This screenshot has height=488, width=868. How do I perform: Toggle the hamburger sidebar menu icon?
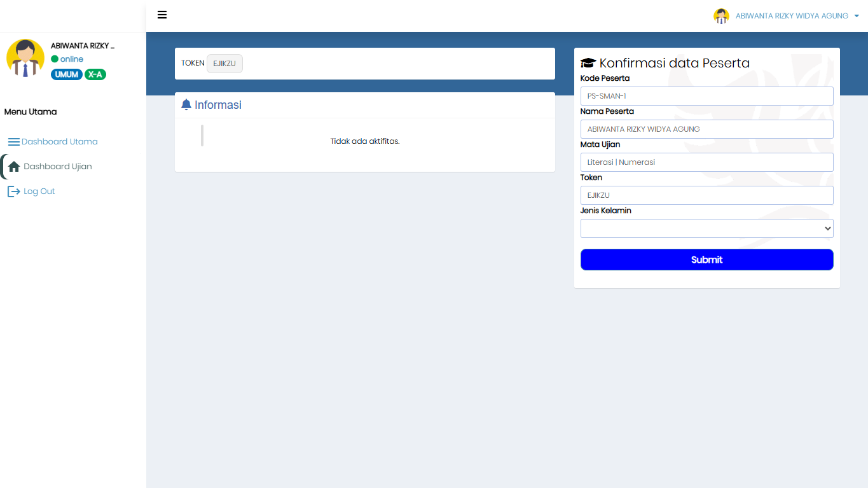162,15
